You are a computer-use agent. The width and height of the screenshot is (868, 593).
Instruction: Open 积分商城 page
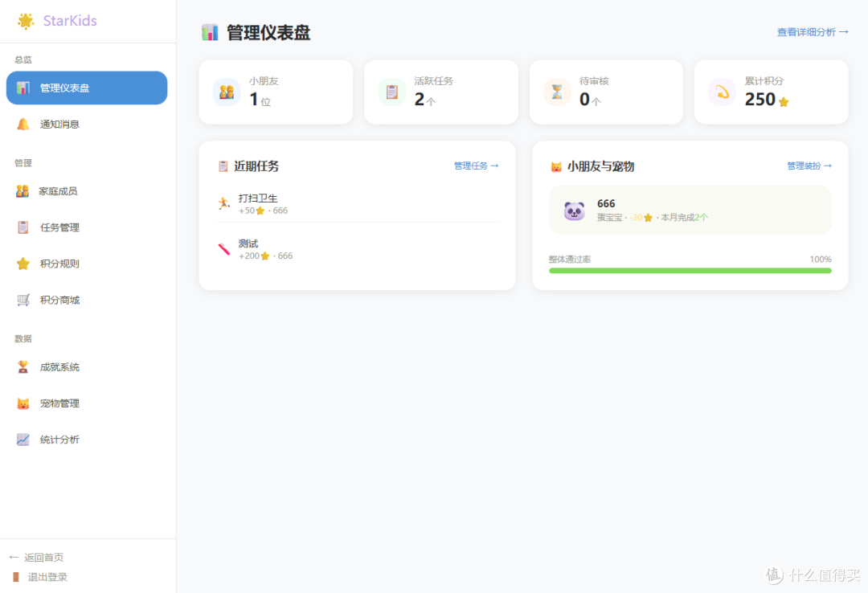click(87, 300)
